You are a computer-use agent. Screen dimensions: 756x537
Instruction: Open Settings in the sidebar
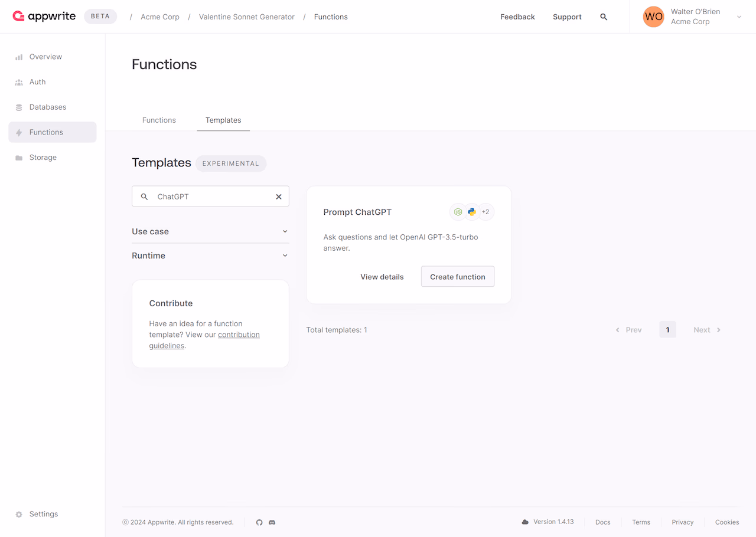point(53,514)
